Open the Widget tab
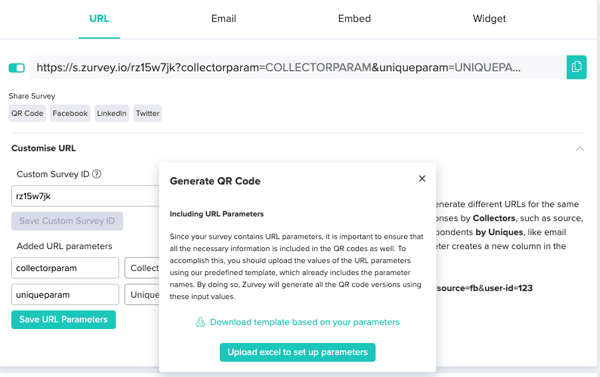The height and width of the screenshot is (377, 600). [x=489, y=19]
